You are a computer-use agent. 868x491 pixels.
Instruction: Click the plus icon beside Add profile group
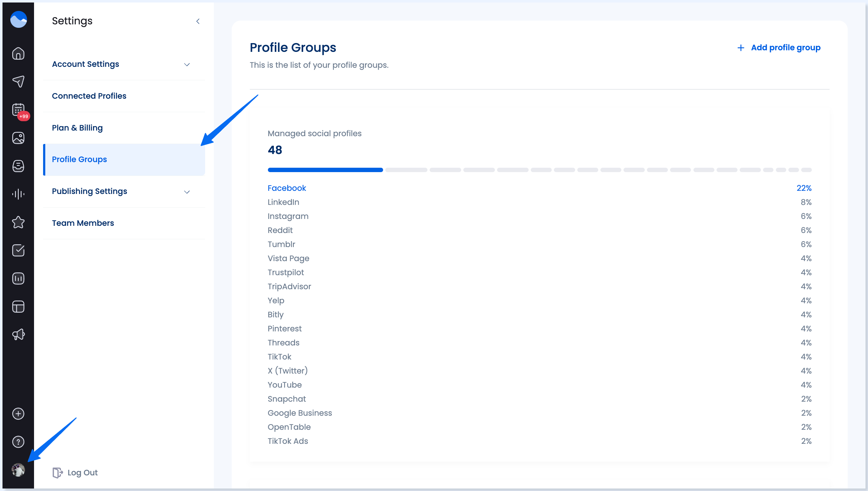[741, 48]
